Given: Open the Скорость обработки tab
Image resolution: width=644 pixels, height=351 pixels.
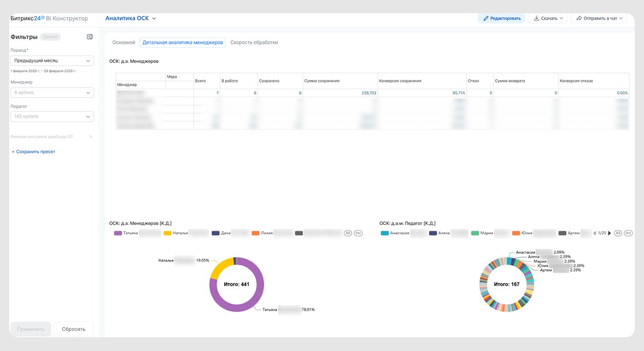Looking at the screenshot, I should pos(254,43).
